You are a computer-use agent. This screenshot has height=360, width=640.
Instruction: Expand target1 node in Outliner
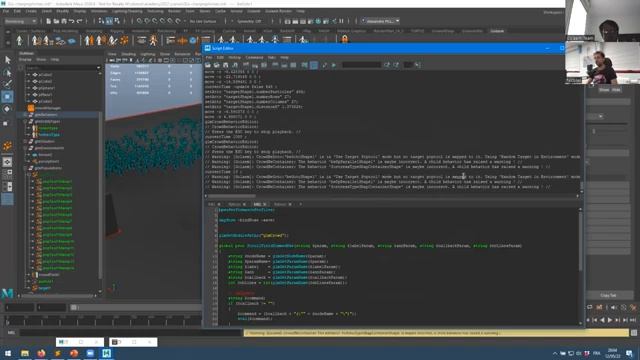point(29,288)
